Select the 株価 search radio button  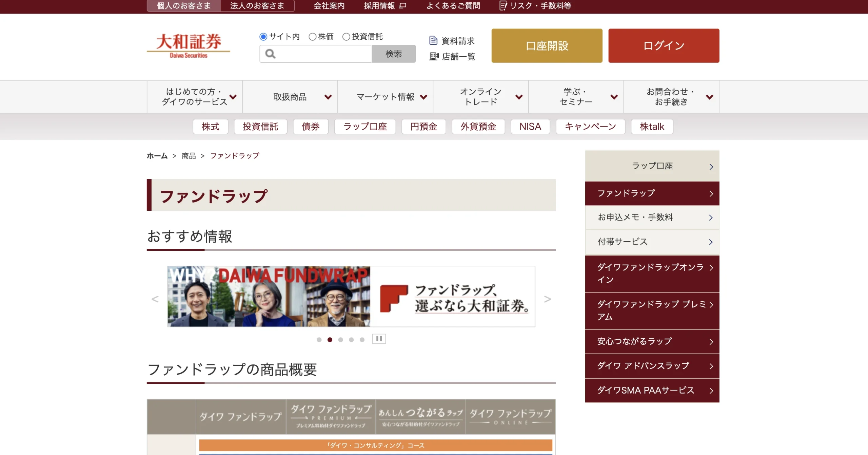[312, 37]
